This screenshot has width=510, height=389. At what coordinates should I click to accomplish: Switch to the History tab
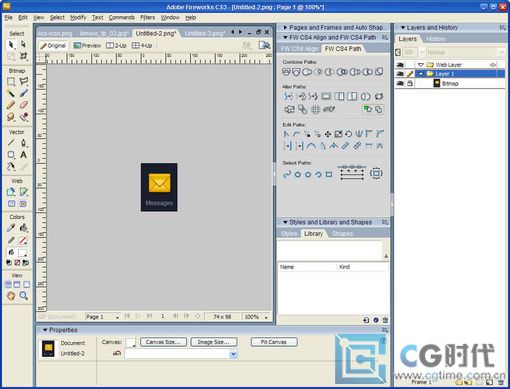tap(435, 39)
